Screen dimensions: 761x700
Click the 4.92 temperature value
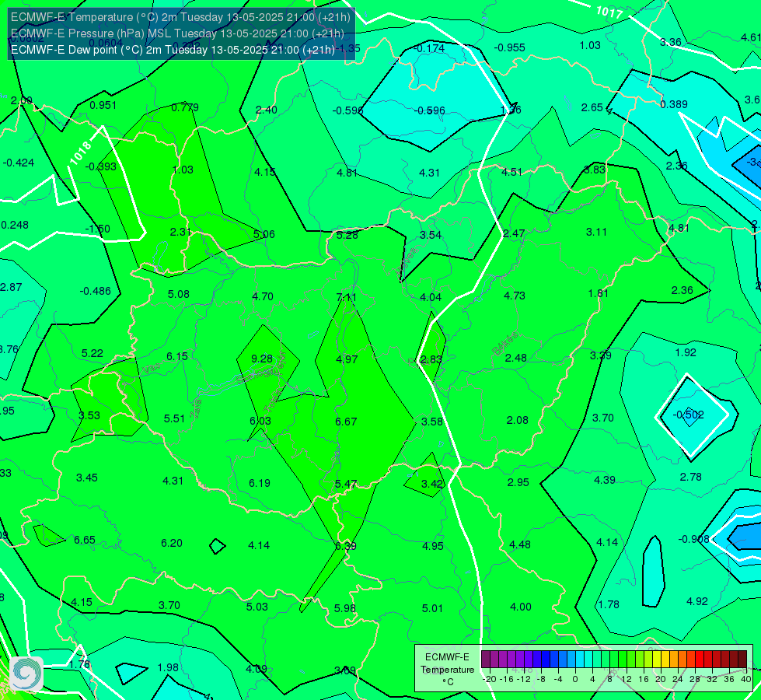[697, 601]
